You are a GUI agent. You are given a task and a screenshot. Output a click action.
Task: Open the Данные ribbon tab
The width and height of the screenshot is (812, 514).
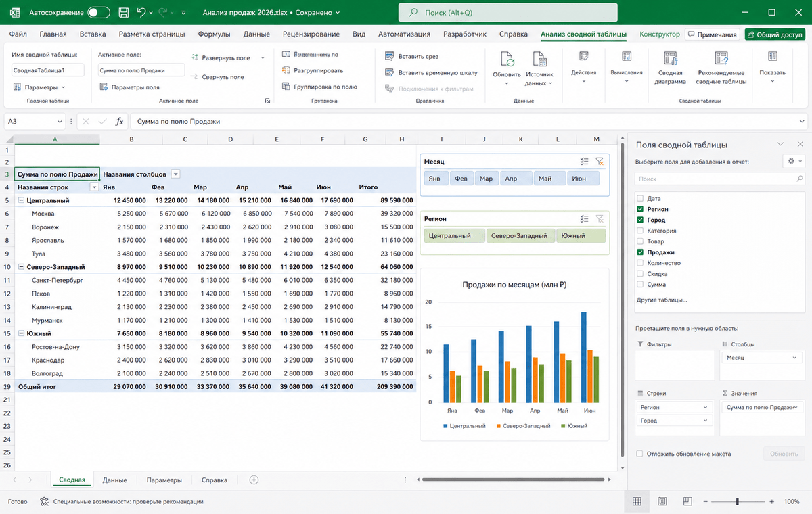pyautogui.click(x=256, y=34)
